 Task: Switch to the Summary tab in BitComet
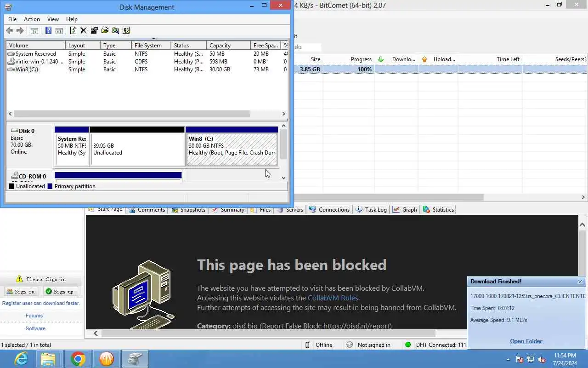pyautogui.click(x=227, y=209)
